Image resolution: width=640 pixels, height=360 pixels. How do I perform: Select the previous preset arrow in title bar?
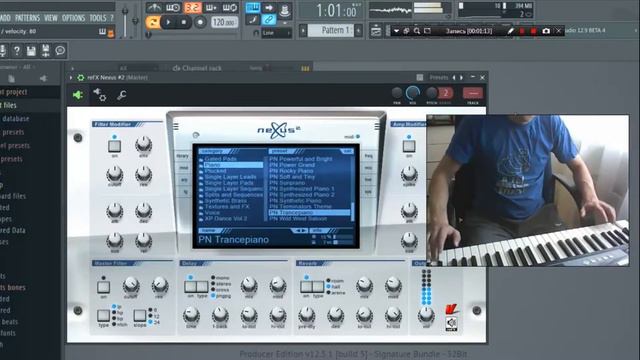[x=454, y=77]
